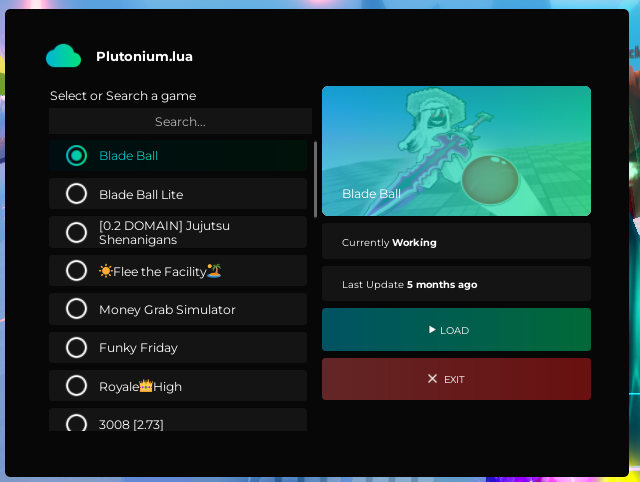This screenshot has width=640, height=482.
Task: Select the Blade Ball radio button
Action: 76,156
